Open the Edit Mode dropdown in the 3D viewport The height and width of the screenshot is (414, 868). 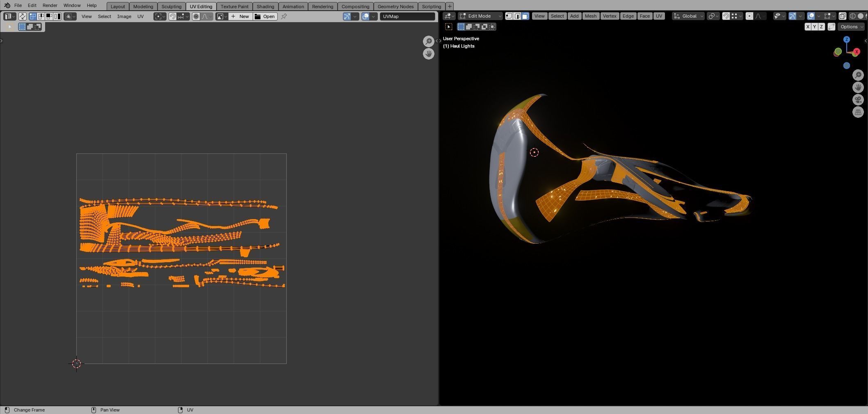pos(480,16)
